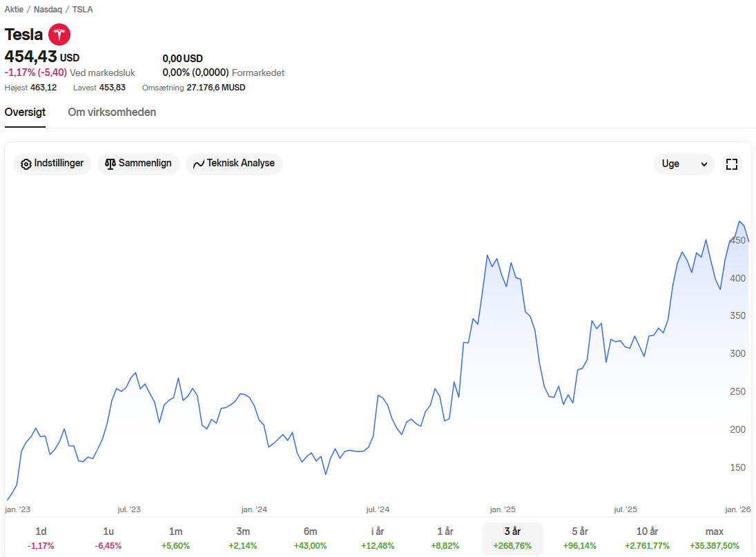This screenshot has width=756, height=557.
Task: Select the 1u time range
Action: click(108, 538)
